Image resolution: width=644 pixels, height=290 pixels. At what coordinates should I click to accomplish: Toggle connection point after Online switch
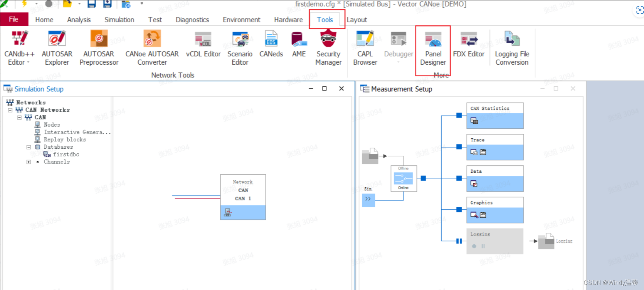click(x=423, y=178)
